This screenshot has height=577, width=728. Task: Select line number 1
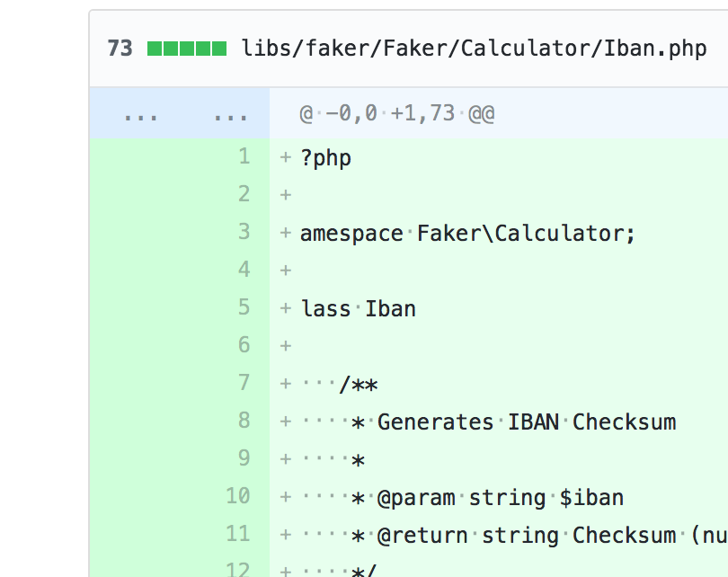click(x=244, y=155)
